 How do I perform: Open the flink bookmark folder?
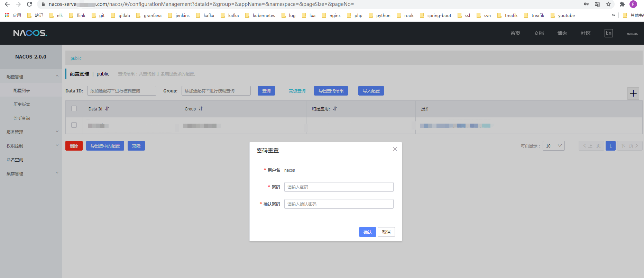77,15
